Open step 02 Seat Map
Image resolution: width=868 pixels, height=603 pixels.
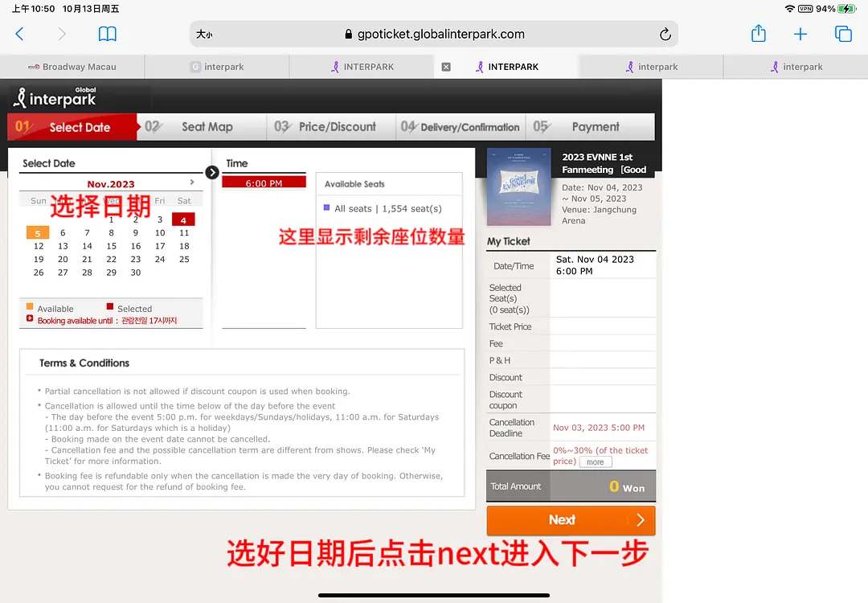click(202, 127)
